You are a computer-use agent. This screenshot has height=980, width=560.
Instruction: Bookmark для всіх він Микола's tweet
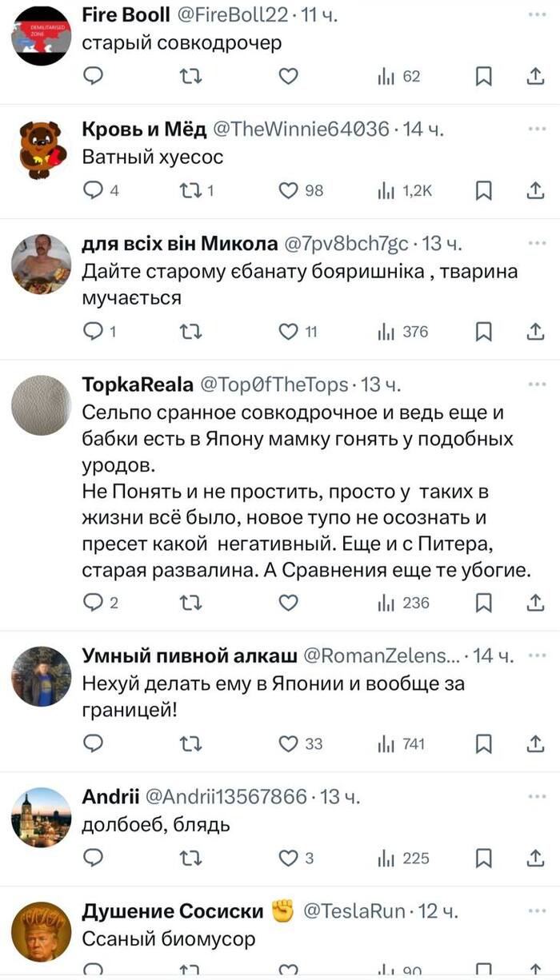483,332
